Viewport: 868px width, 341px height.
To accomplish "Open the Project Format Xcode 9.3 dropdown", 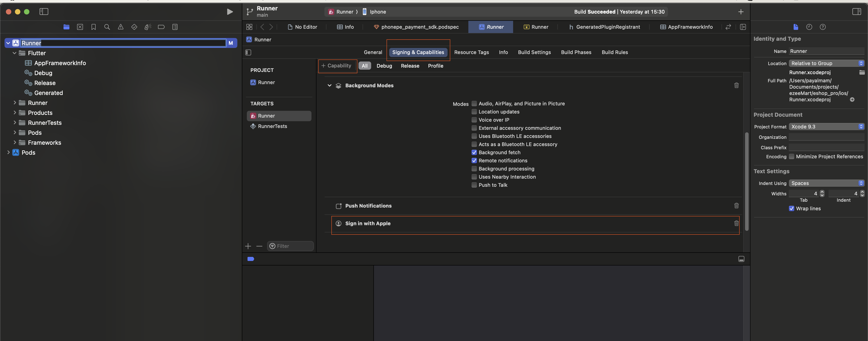I will pyautogui.click(x=826, y=127).
